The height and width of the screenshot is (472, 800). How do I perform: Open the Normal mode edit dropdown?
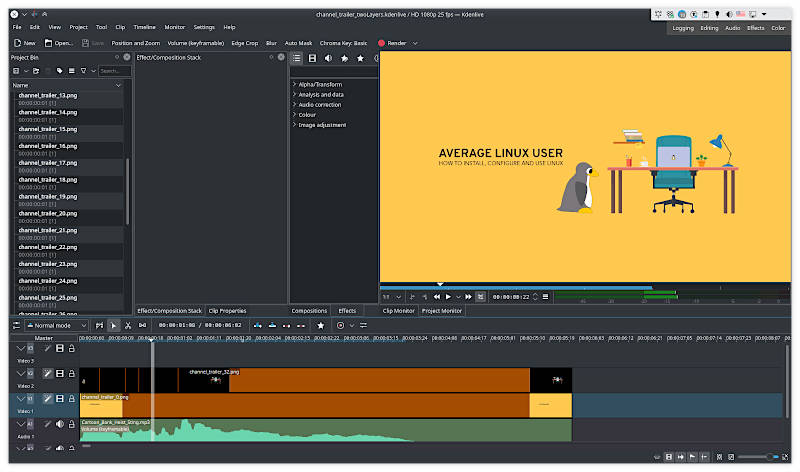point(57,326)
